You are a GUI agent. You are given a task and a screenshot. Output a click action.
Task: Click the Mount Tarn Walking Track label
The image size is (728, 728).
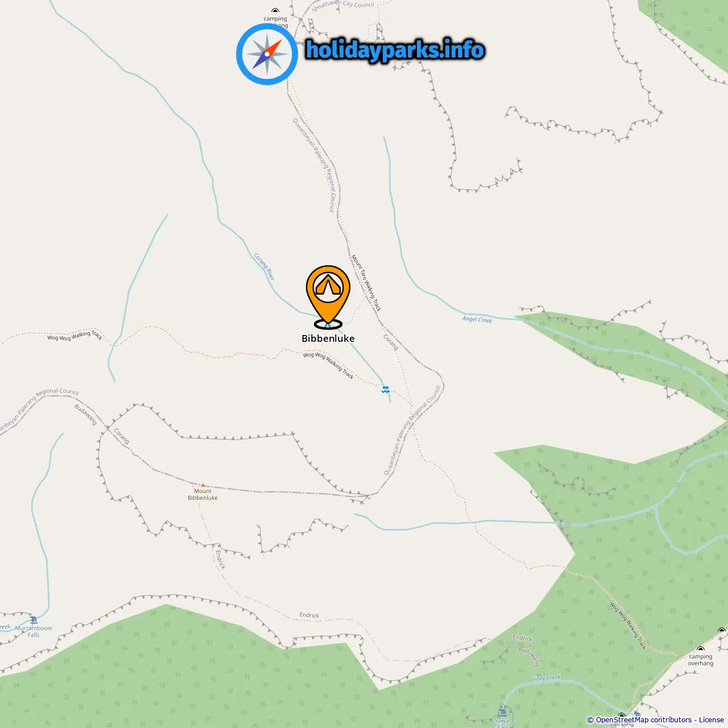point(366,283)
